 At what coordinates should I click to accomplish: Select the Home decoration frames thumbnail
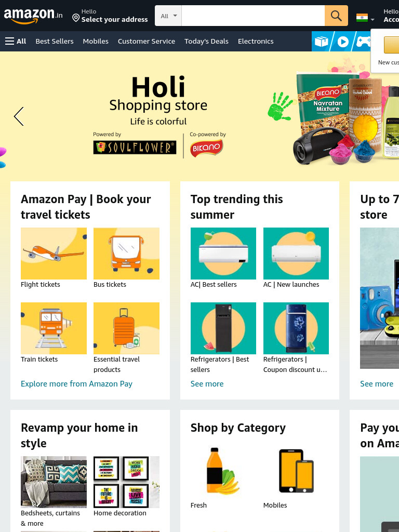point(126,482)
